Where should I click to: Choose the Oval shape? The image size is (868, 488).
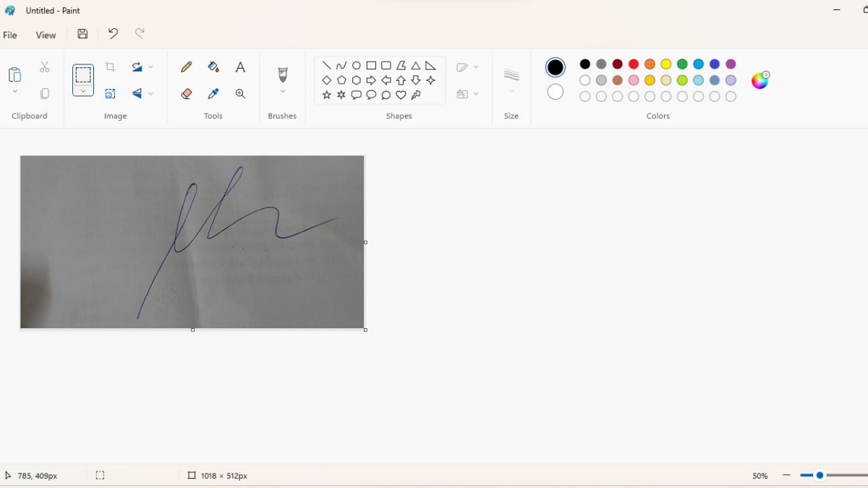pos(357,65)
